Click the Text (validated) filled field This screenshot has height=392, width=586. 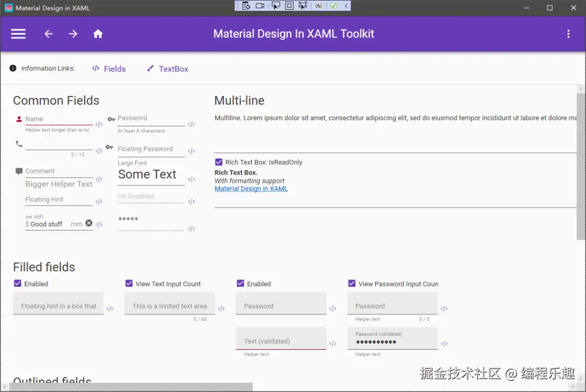(x=281, y=339)
